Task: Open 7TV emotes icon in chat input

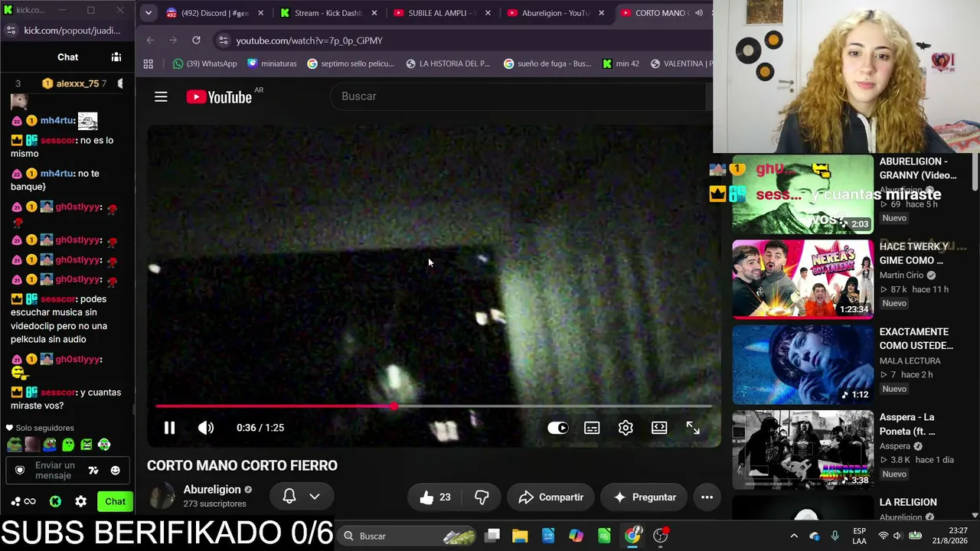Action: pyautogui.click(x=93, y=471)
